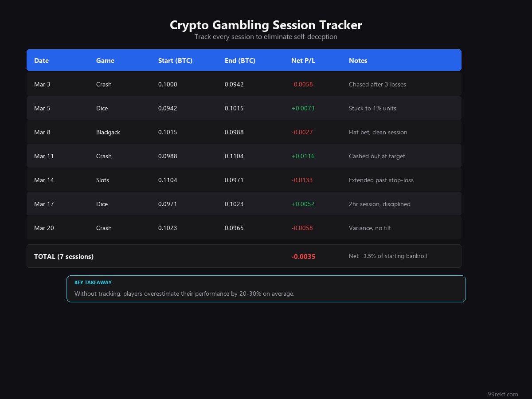Select the -0.0035 total net value
The image size is (532, 399).
click(303, 256)
